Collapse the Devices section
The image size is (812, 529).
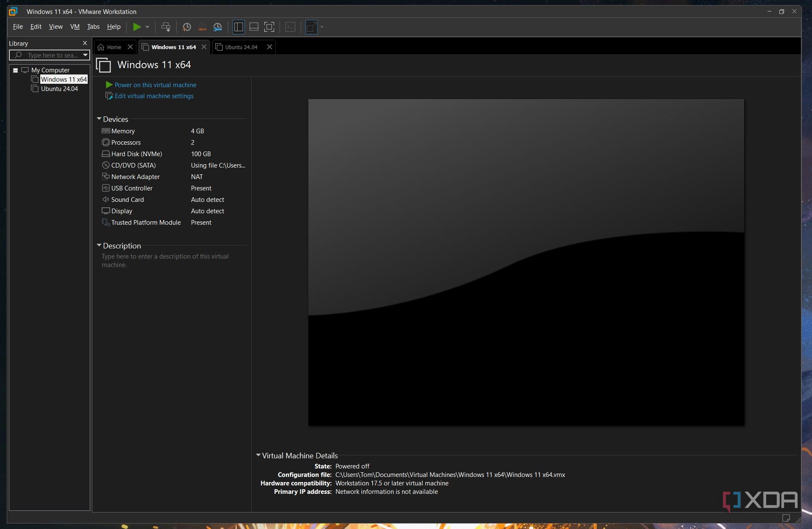99,119
